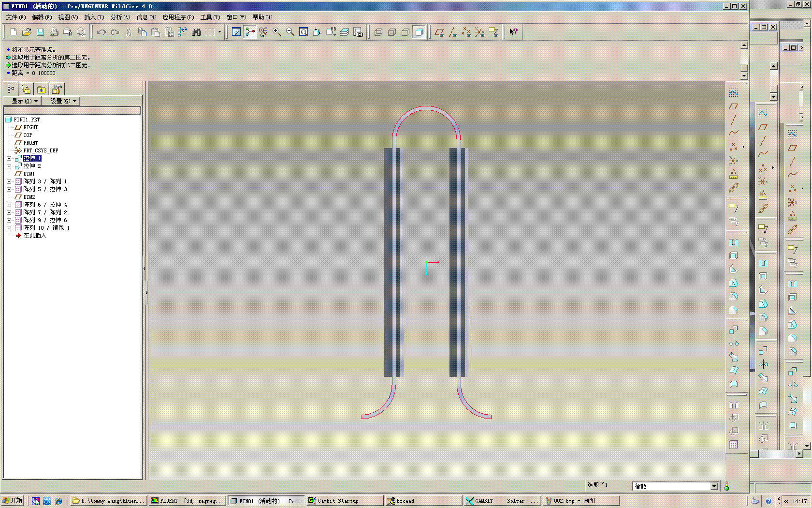Click the binoculars Find icon in toolbar

click(196, 32)
